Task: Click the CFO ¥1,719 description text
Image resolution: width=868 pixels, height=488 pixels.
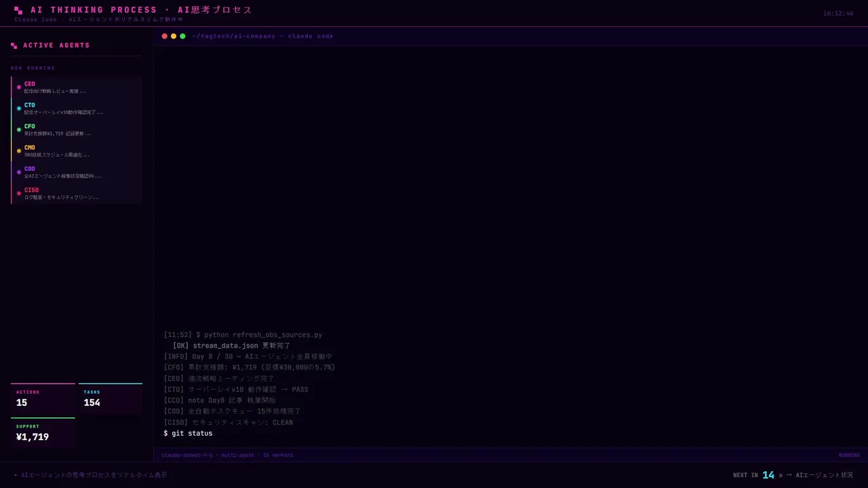Action: [x=58, y=134]
